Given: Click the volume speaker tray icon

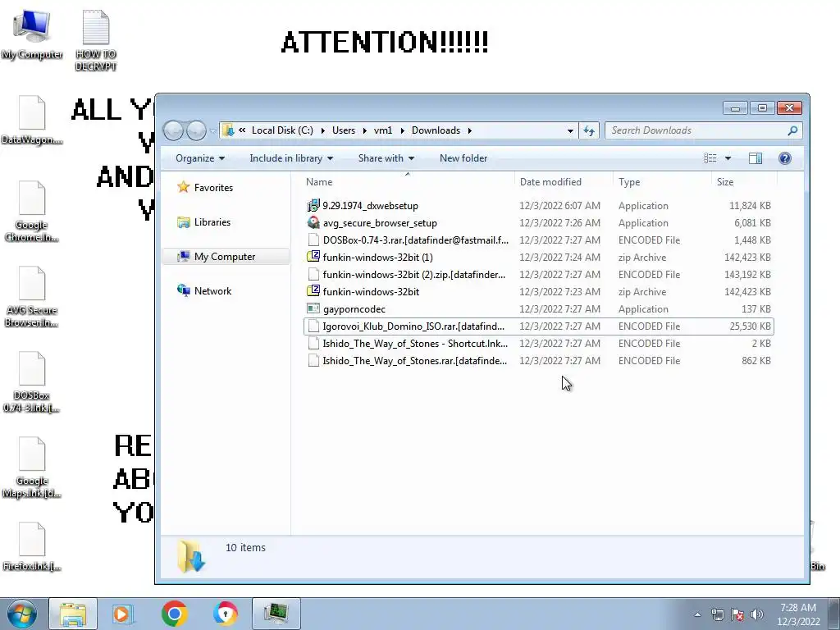Looking at the screenshot, I should click(756, 614).
